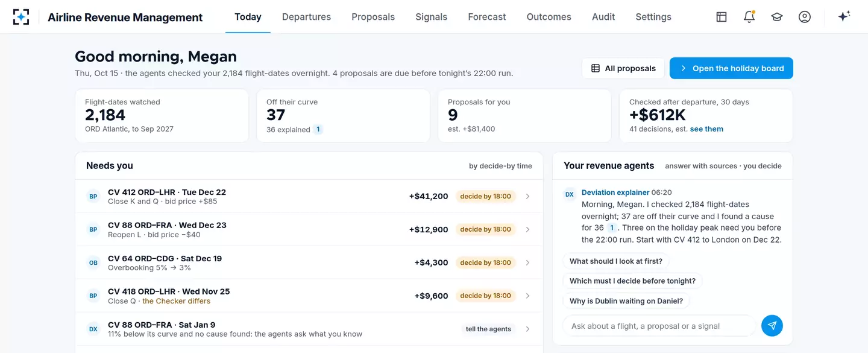
Task: Click the Flight-dates watched 2,184 card
Action: coord(162,116)
